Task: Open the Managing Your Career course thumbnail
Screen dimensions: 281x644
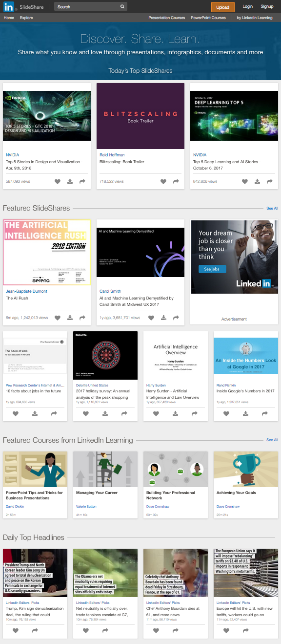Action: [x=105, y=469]
